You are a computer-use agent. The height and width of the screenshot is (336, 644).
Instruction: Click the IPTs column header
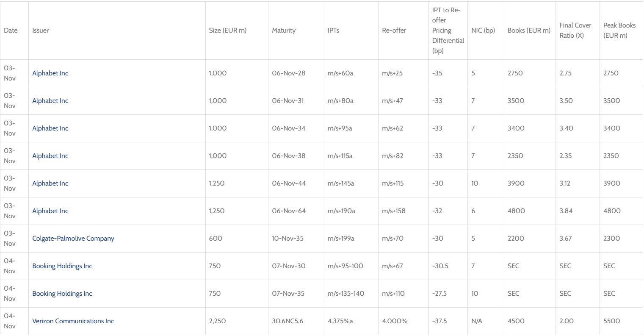tap(333, 31)
